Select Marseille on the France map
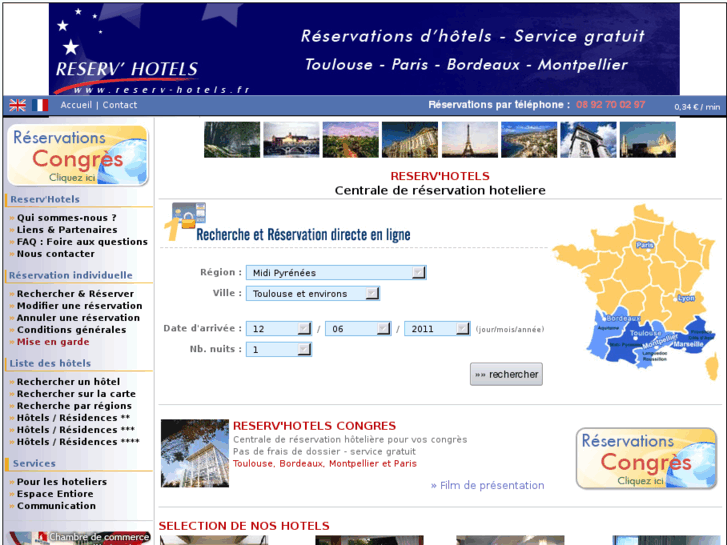The image size is (727, 545). (689, 344)
